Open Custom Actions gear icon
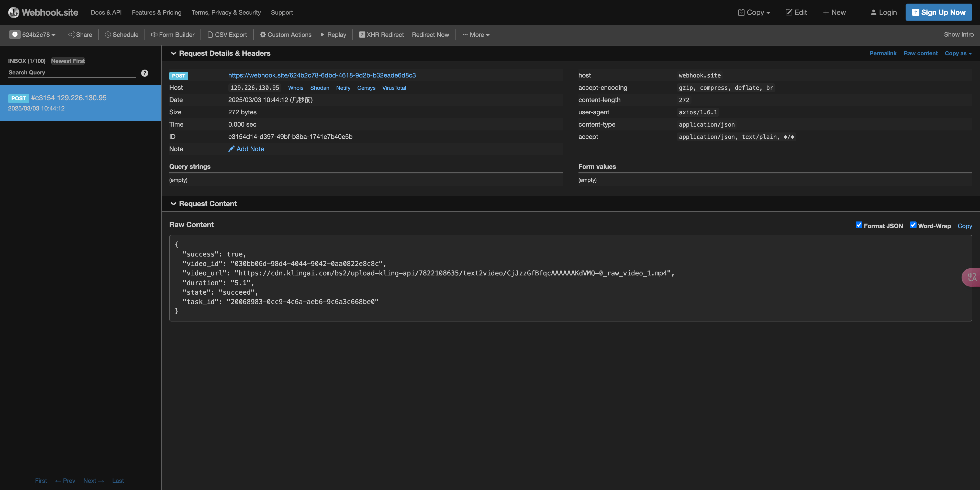Viewport: 980px width, 490px height. pyautogui.click(x=262, y=35)
